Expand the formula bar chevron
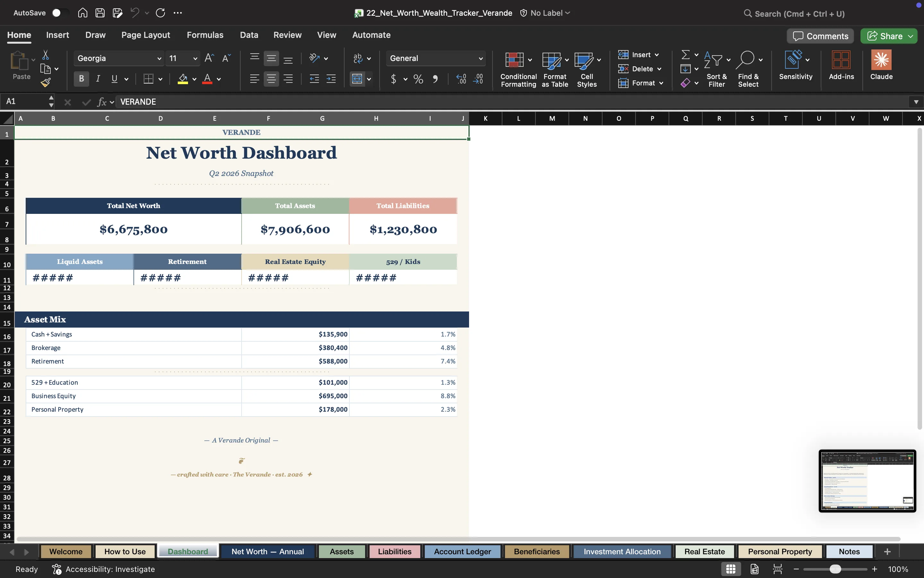Screen dimensions: 924x578 916,102
